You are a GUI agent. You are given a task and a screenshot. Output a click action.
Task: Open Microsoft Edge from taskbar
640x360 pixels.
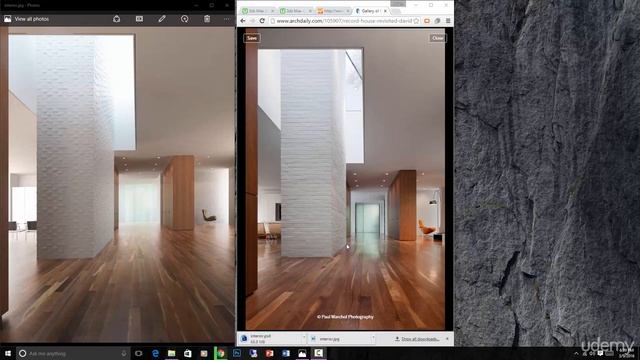pyautogui.click(x=155, y=353)
